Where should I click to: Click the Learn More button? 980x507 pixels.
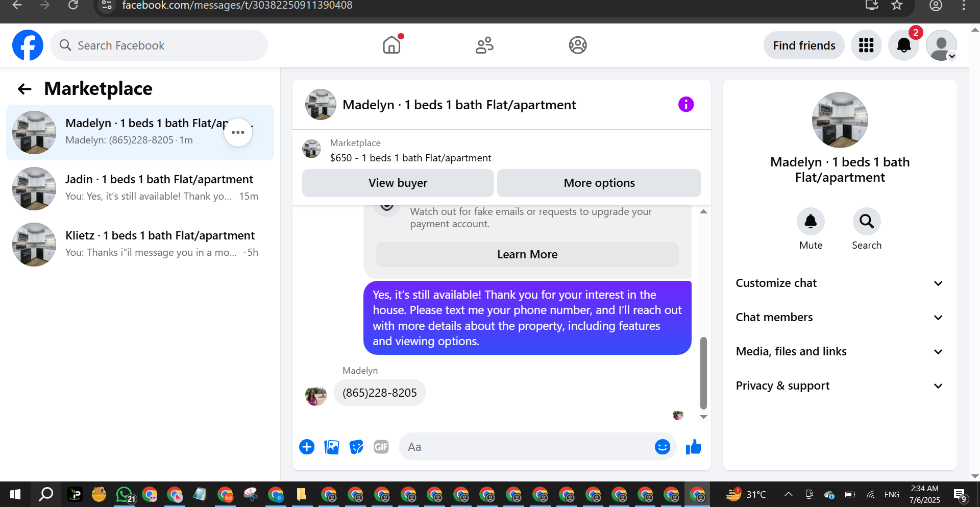(x=527, y=254)
